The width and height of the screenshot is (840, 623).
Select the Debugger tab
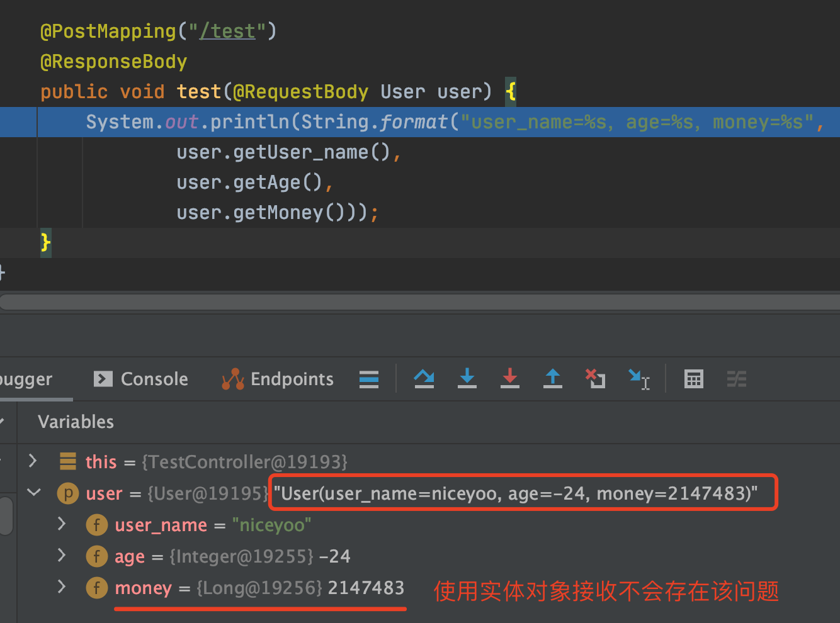click(x=26, y=379)
